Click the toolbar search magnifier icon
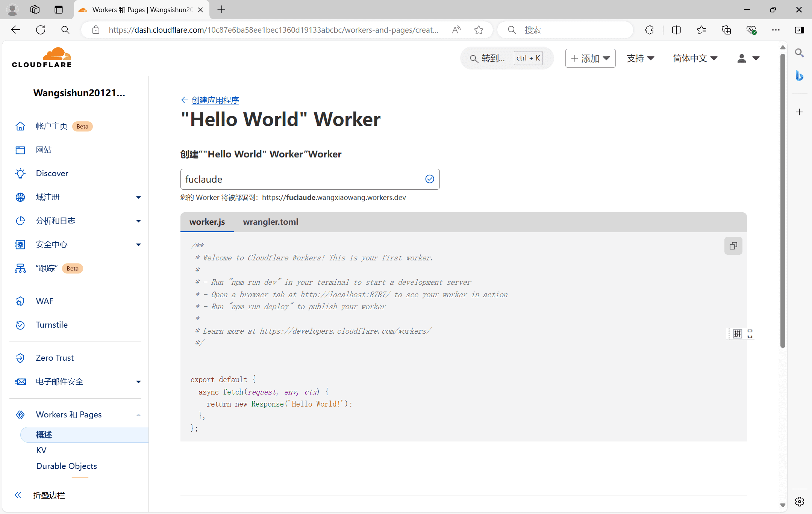812x514 pixels. [65, 30]
